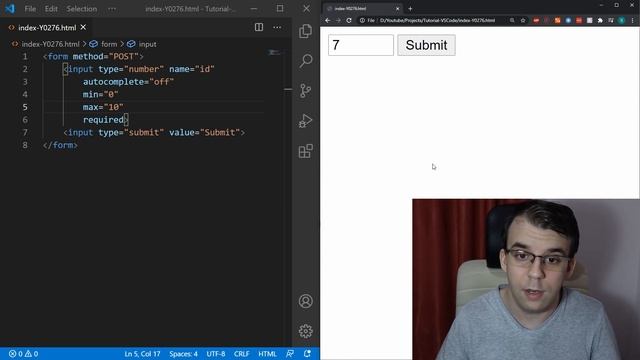Image resolution: width=640 pixels, height=360 pixels.
Task: Expand the input breadcrumb item
Action: (147, 44)
